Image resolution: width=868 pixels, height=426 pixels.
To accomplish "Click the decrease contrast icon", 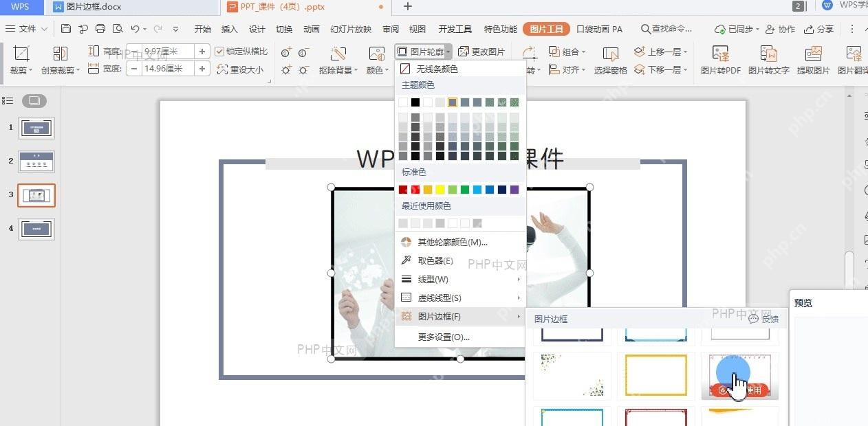I will (x=303, y=52).
